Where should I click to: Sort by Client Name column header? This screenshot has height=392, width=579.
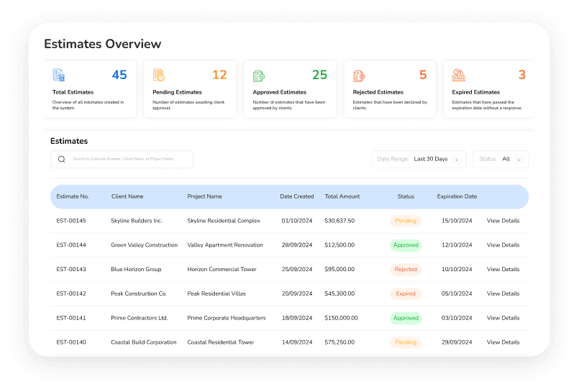[x=127, y=196]
